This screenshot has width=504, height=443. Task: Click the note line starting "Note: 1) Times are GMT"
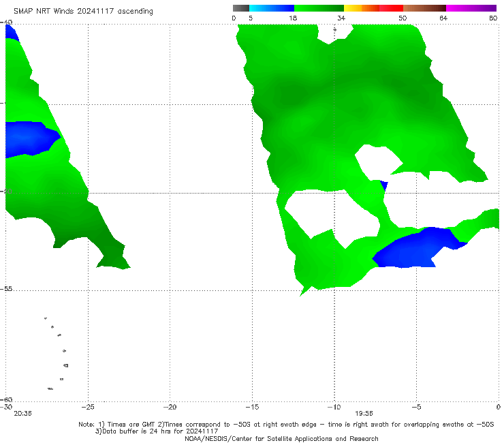click(286, 425)
